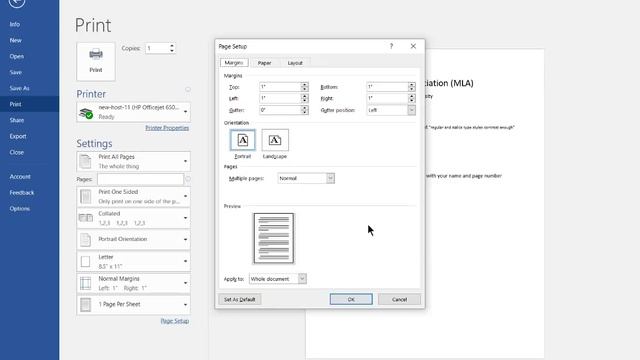
Task: Switch to the Layout tab
Action: coord(295,63)
